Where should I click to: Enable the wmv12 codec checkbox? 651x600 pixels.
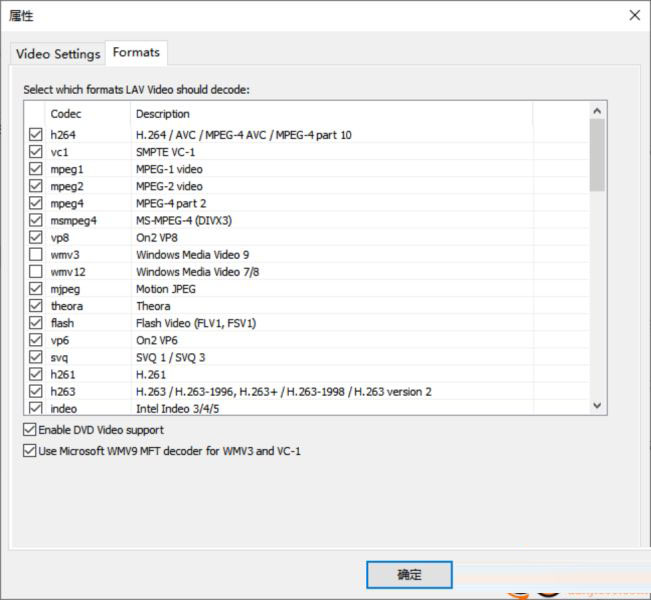[x=36, y=271]
